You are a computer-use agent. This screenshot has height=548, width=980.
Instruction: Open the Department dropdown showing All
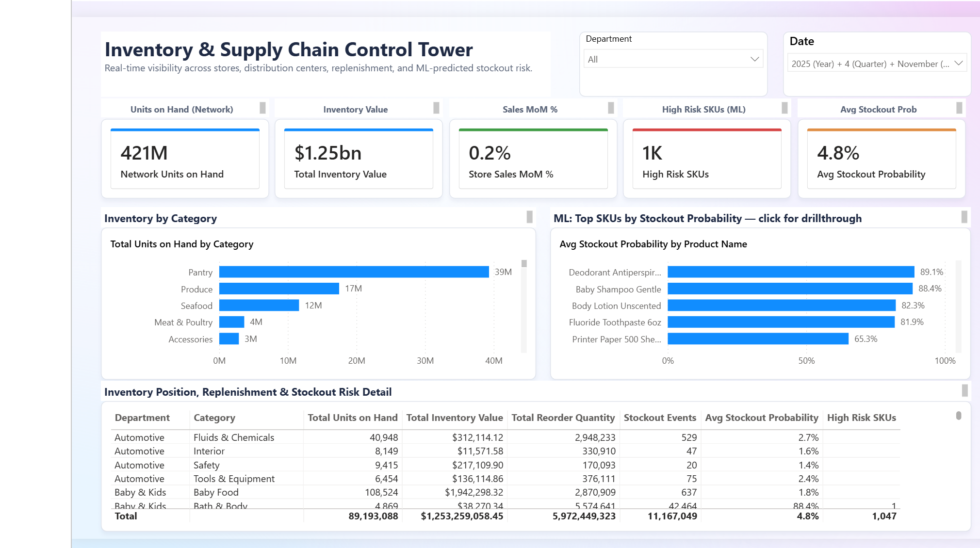tap(673, 59)
